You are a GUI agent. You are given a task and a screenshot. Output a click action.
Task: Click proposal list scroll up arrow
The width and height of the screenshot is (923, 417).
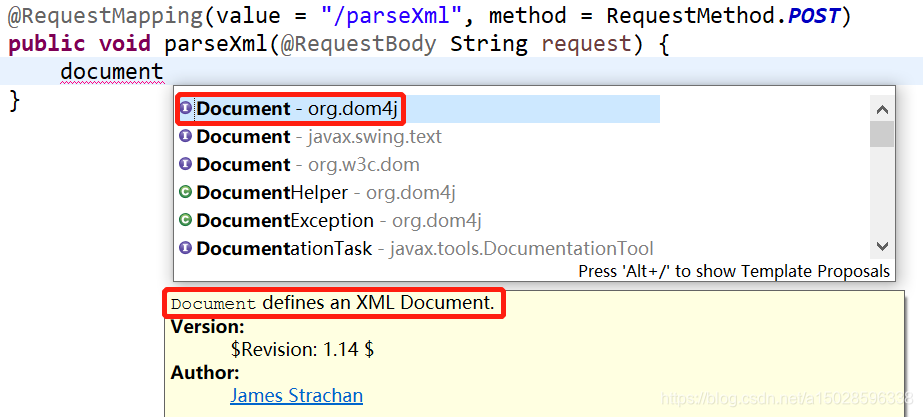pyautogui.click(x=882, y=109)
